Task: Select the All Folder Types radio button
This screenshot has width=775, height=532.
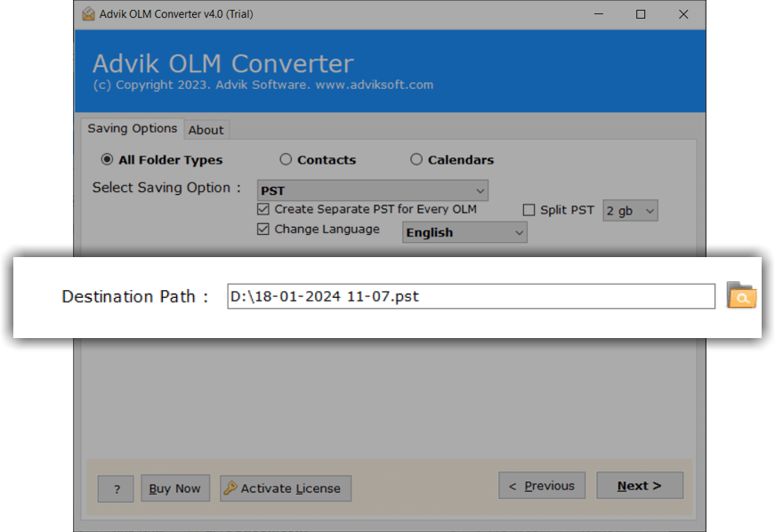Action: [x=107, y=159]
